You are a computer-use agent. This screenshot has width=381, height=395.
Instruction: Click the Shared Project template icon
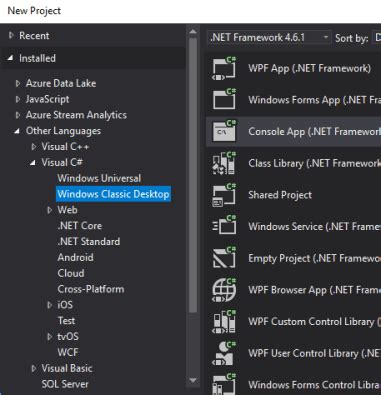[224, 195]
